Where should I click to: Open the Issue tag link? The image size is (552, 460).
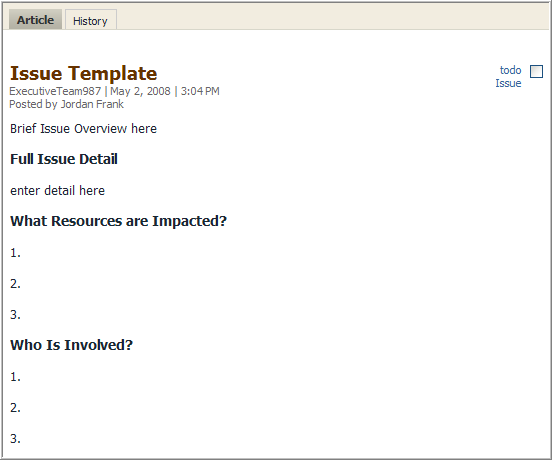[x=508, y=83]
